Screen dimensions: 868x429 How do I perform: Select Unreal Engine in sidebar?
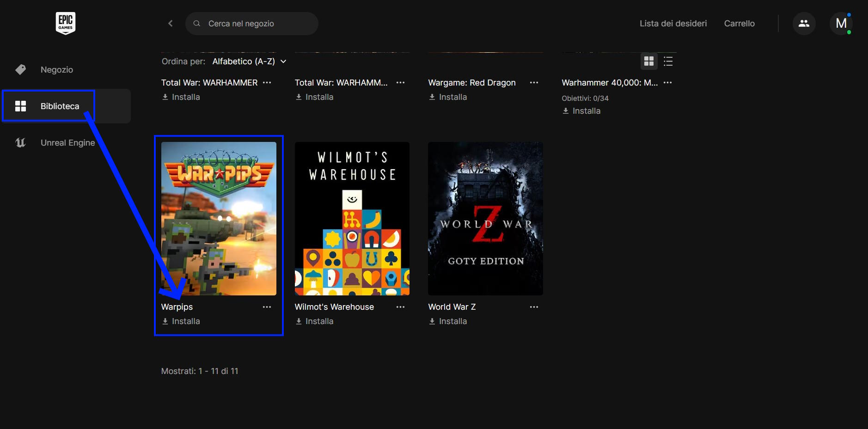pos(67,143)
